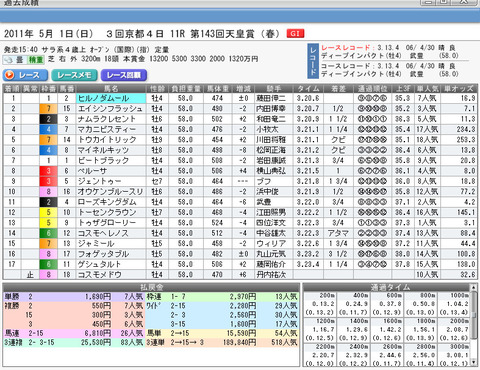Click the 通過タイム panel header
Screen dimensions: 480x370
point(390,288)
